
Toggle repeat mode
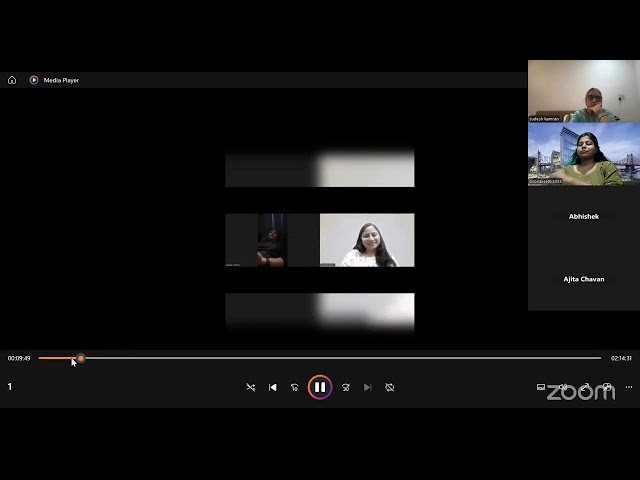[389, 387]
